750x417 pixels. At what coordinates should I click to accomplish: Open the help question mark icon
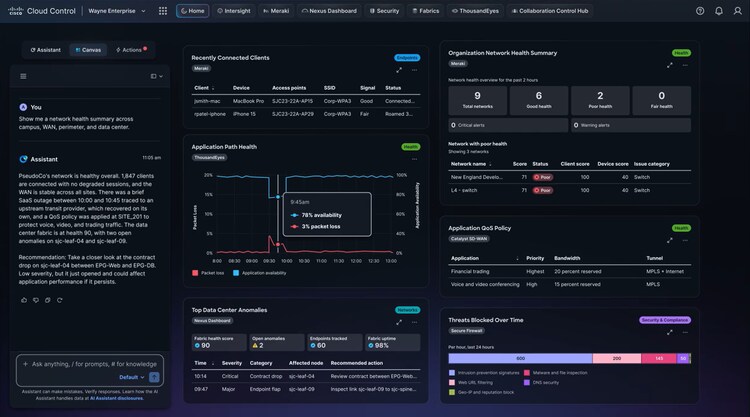[700, 11]
